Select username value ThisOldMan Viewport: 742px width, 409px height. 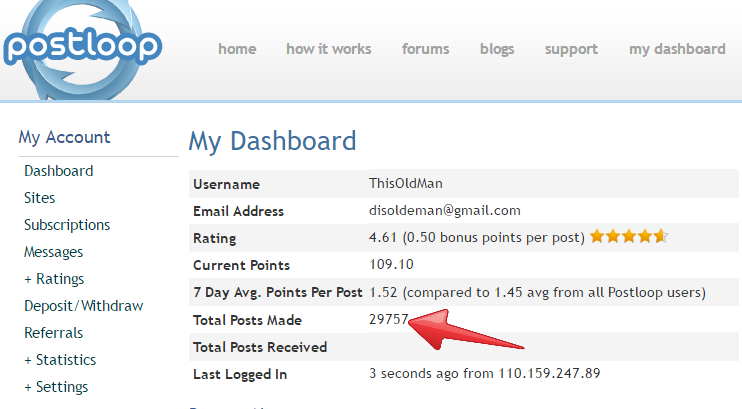coord(406,183)
